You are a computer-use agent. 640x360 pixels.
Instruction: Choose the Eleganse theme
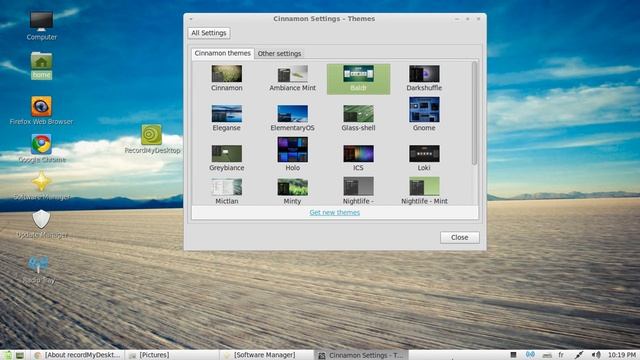pos(227,118)
